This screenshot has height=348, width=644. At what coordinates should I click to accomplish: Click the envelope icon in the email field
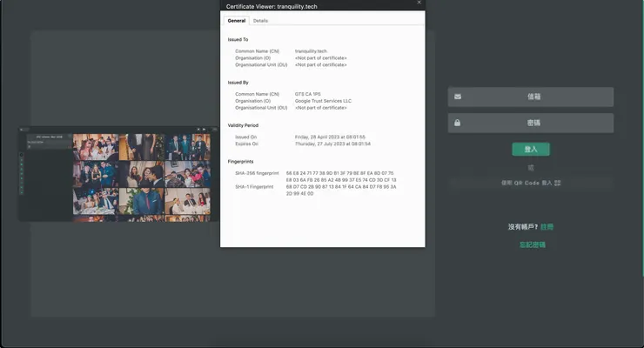click(x=458, y=97)
